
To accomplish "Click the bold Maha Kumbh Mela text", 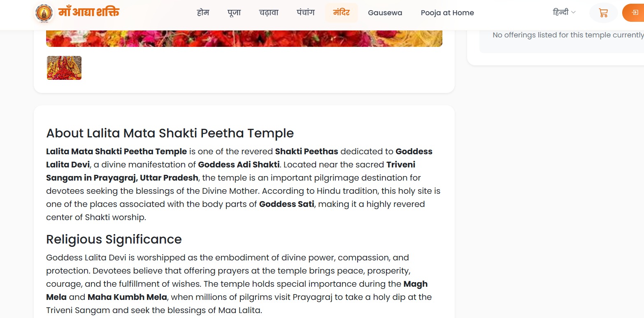I will click(128, 297).
